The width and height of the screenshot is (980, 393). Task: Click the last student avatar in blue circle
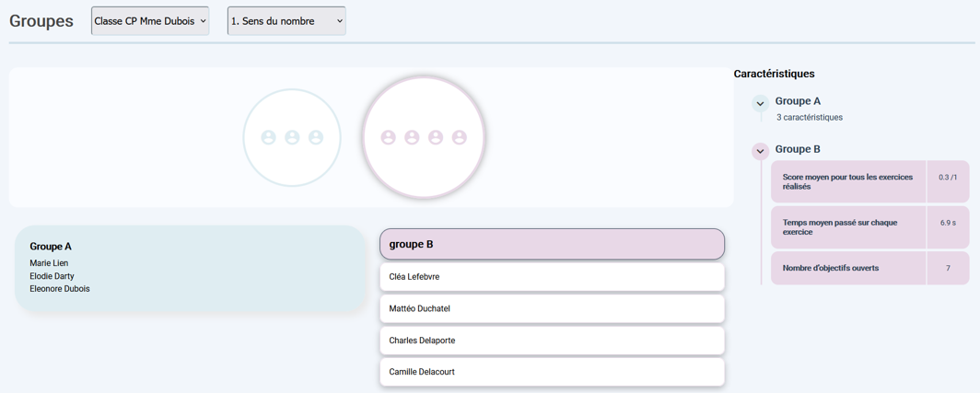tap(316, 137)
